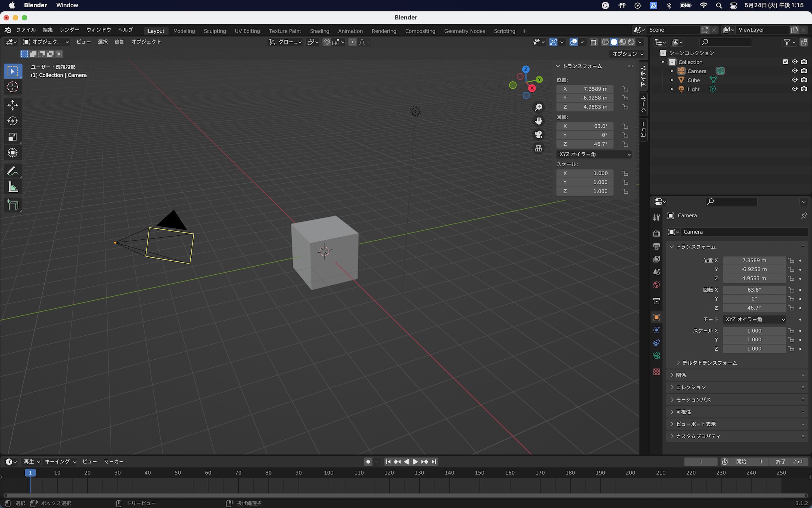Expand the 可視性 section in properties
Viewport: 812px width, 508px height.
684,412
